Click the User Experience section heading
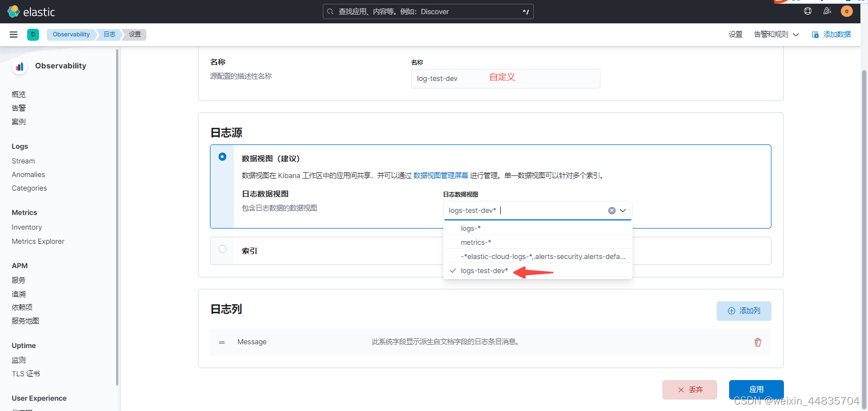Viewport: 868px width, 411px height. tap(39, 399)
